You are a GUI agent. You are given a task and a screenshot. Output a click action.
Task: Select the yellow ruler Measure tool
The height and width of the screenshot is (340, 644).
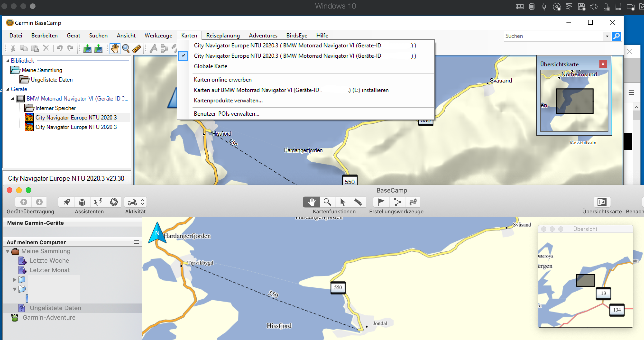(137, 49)
